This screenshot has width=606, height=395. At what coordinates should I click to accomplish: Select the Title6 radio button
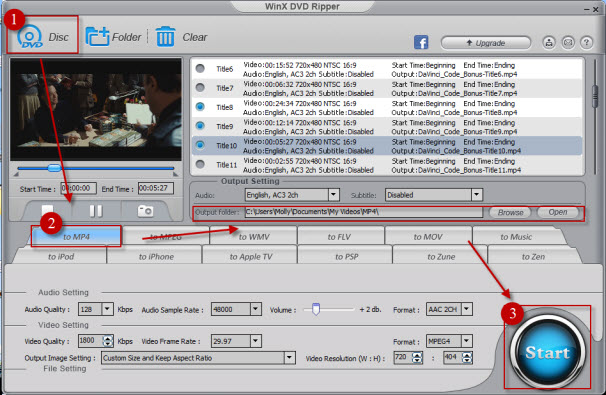[200, 68]
